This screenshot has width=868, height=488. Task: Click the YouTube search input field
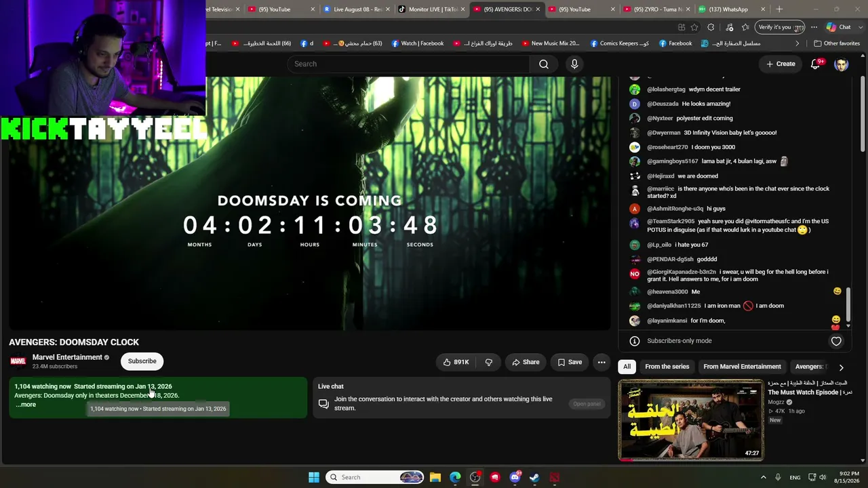coord(409,64)
